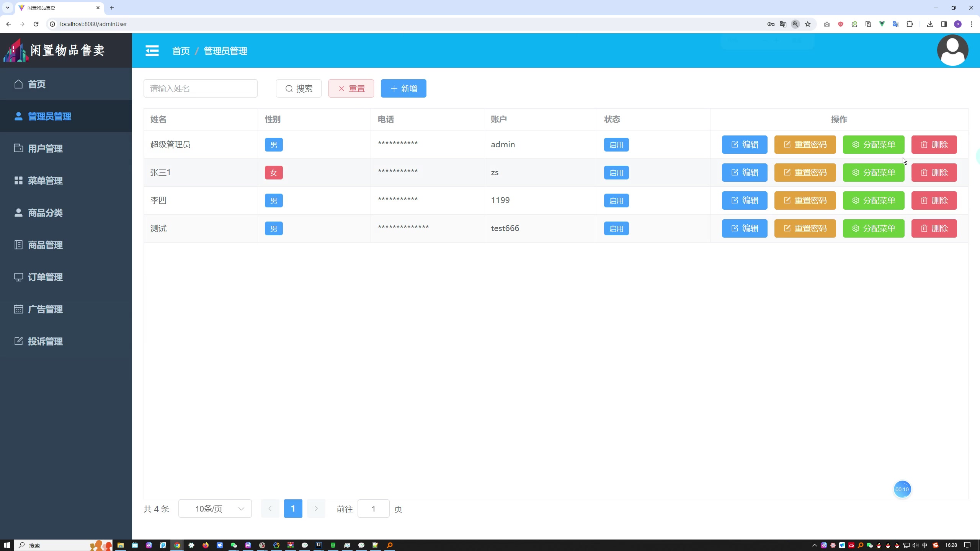
Task: Open Chrome downloads icon
Action: pos(930,24)
